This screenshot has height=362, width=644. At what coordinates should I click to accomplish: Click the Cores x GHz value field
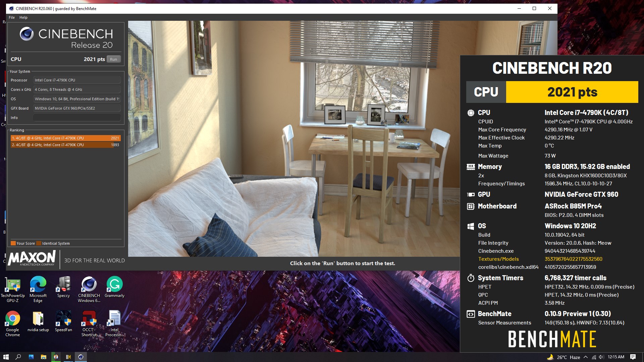(x=77, y=89)
